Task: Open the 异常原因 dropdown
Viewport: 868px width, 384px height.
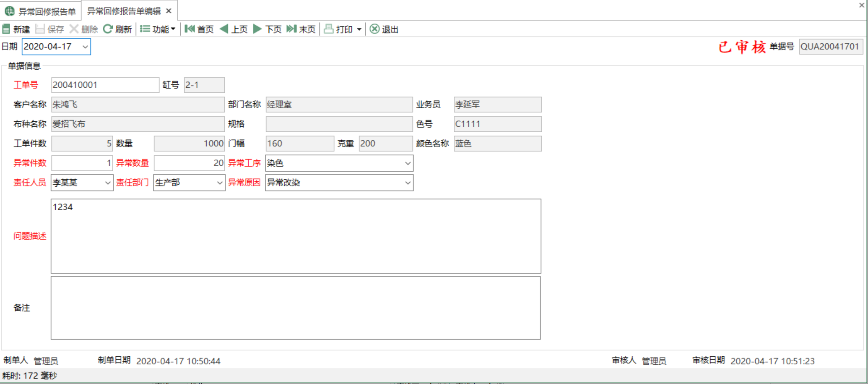Action: click(x=407, y=183)
